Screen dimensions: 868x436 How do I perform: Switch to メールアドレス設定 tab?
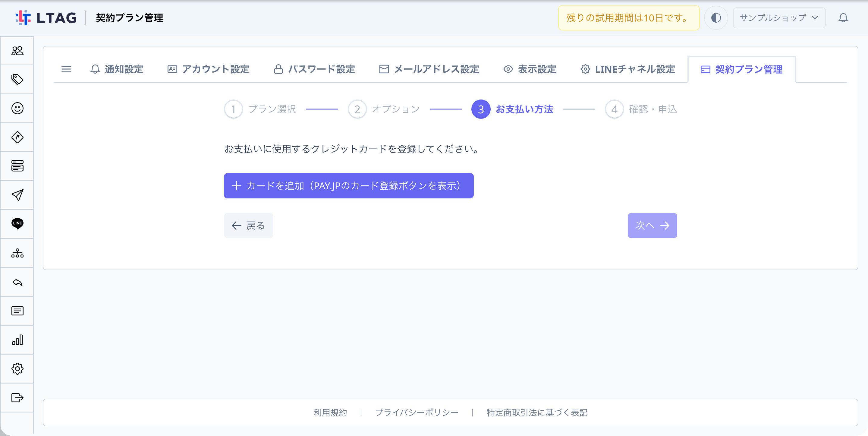click(x=429, y=69)
